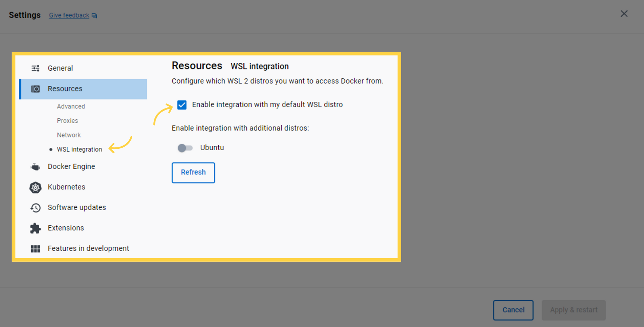Click the General settings sliders icon
Image resolution: width=644 pixels, height=327 pixels.
[35, 68]
